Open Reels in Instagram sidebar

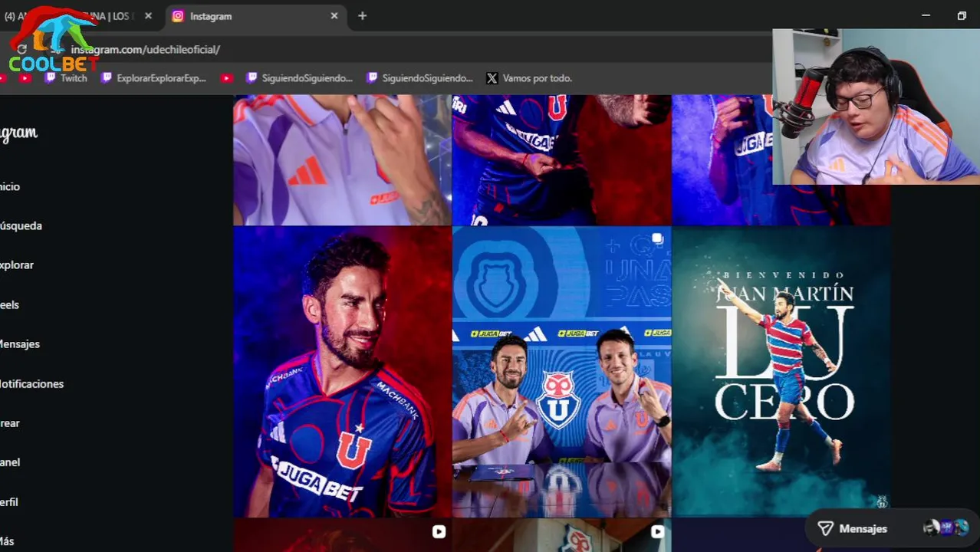tap(9, 304)
